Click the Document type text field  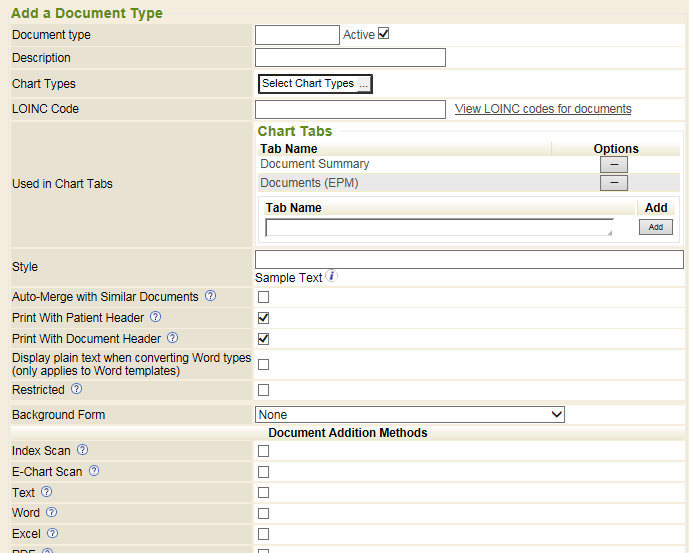coord(297,35)
